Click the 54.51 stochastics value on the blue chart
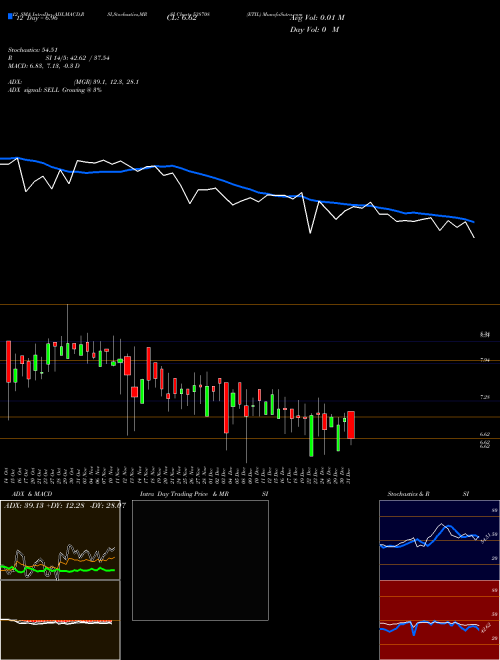The height and width of the screenshot is (660, 500). click(484, 538)
